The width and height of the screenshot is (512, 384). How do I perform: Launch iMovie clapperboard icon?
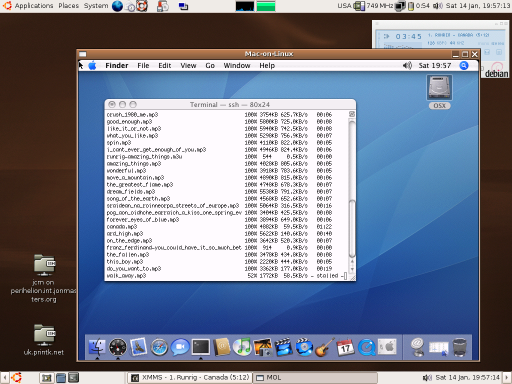click(x=284, y=347)
